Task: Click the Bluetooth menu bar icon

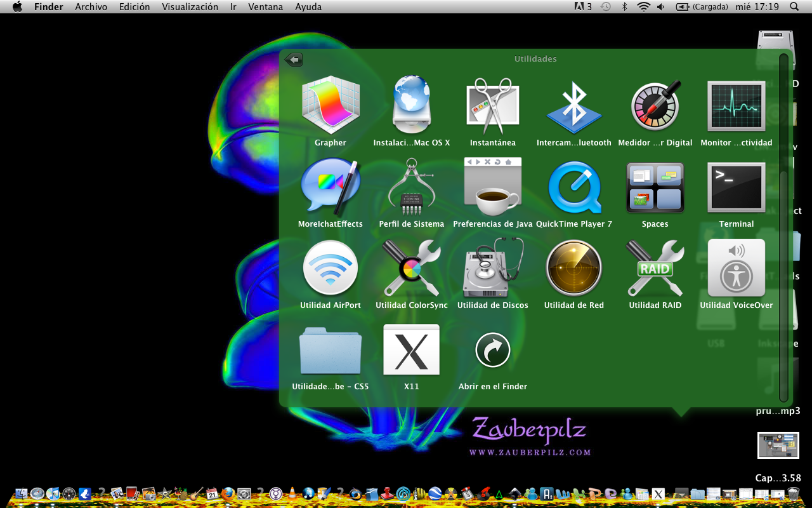Action: click(x=624, y=7)
